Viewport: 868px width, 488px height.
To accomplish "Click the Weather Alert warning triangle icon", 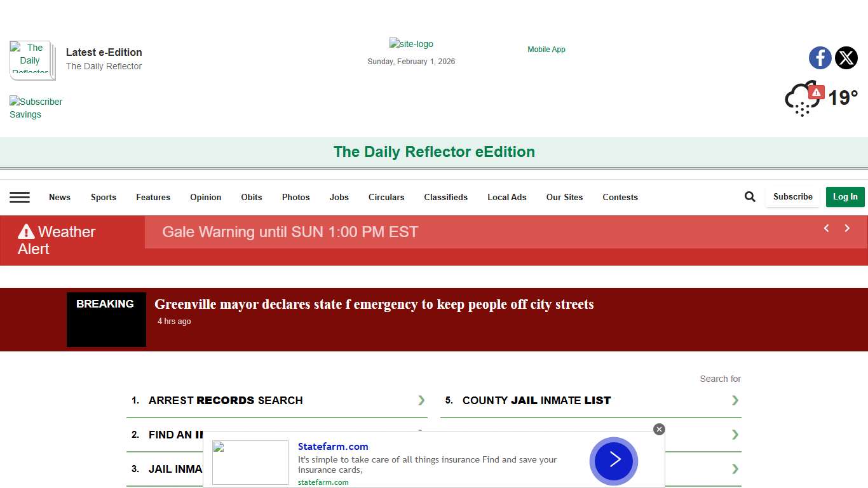I will coord(26,232).
